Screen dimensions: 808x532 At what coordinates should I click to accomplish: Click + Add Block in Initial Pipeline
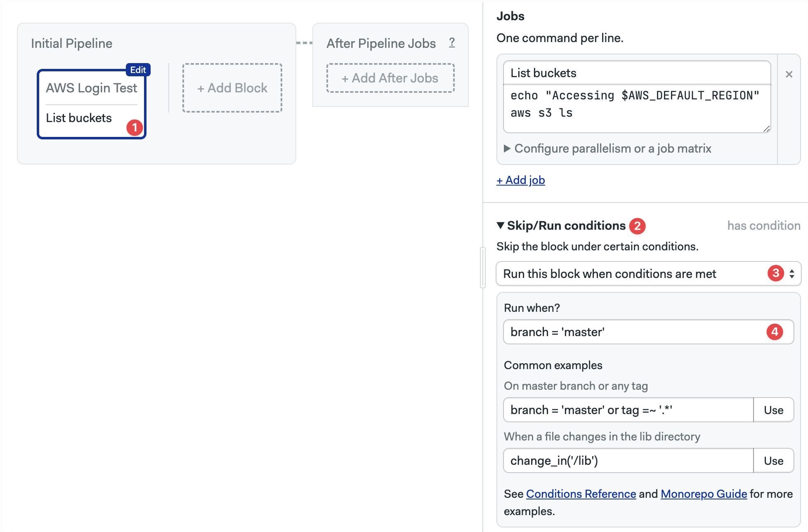pyautogui.click(x=232, y=88)
